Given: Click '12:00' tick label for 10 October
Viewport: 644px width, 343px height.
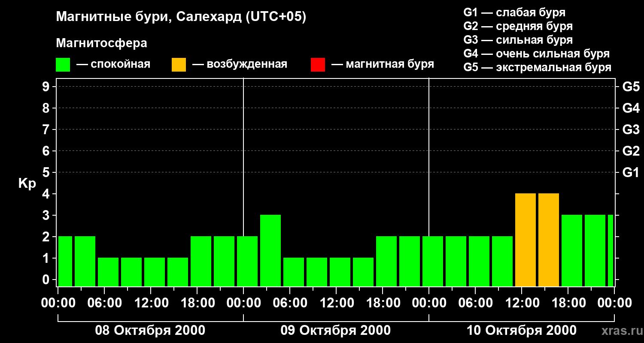Looking at the screenshot, I should coord(522,303).
